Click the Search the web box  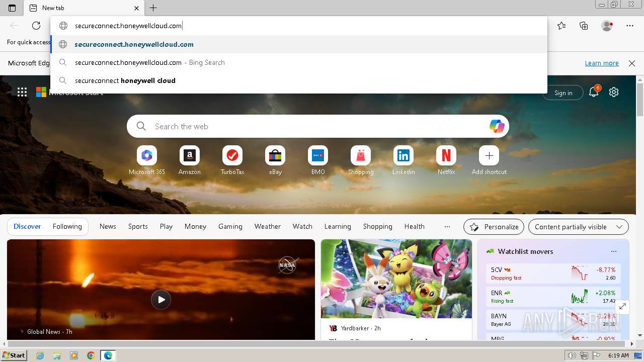[318, 126]
